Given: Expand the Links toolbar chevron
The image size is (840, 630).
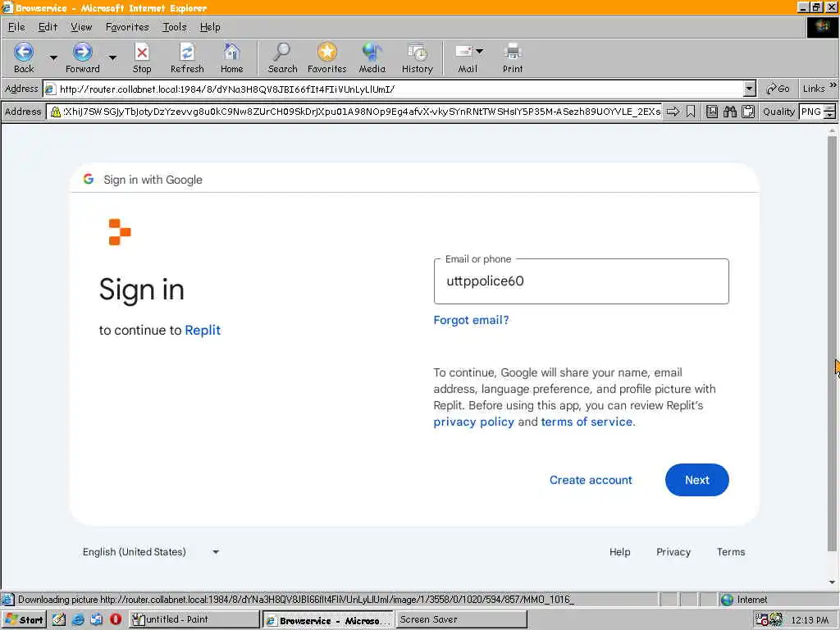Looking at the screenshot, I should (x=833, y=85).
